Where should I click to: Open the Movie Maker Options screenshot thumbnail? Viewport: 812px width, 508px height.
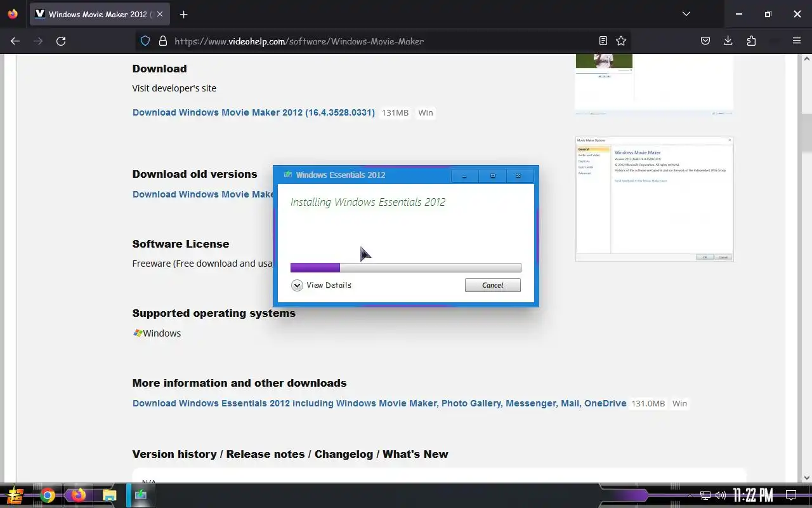(x=654, y=199)
